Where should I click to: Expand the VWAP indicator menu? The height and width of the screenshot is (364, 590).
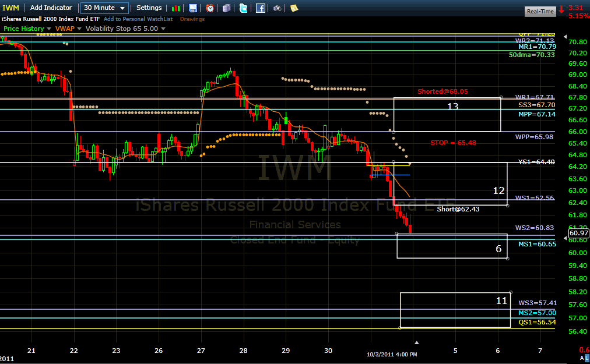point(79,29)
